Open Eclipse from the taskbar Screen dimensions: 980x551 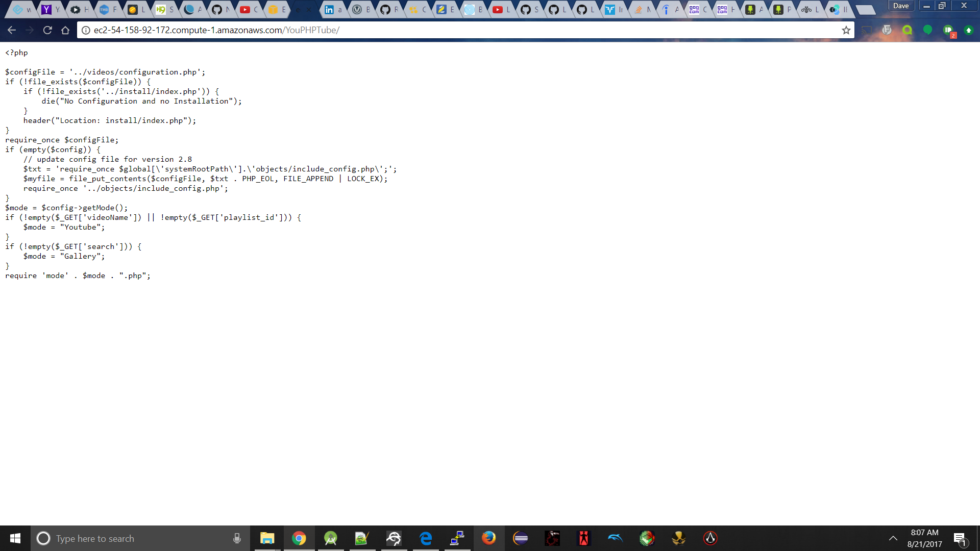click(520, 538)
